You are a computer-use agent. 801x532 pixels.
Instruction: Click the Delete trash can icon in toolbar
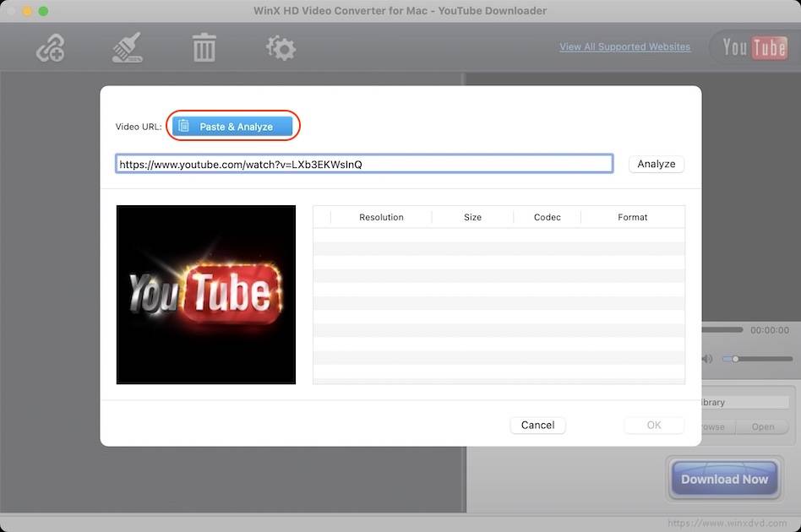click(204, 47)
